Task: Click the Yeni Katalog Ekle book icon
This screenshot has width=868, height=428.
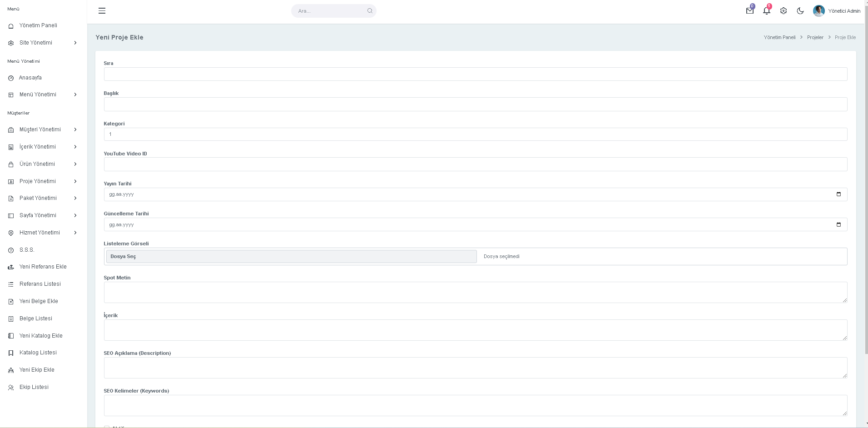Action: [11, 336]
